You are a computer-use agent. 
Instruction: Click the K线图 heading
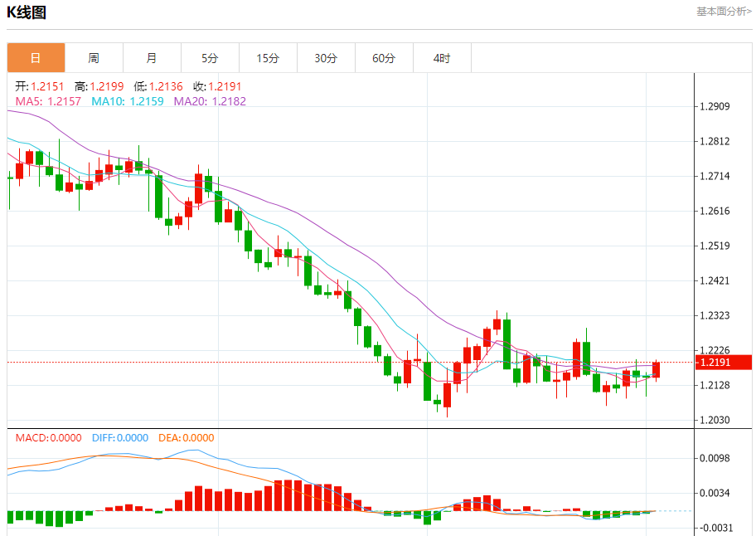(x=27, y=12)
